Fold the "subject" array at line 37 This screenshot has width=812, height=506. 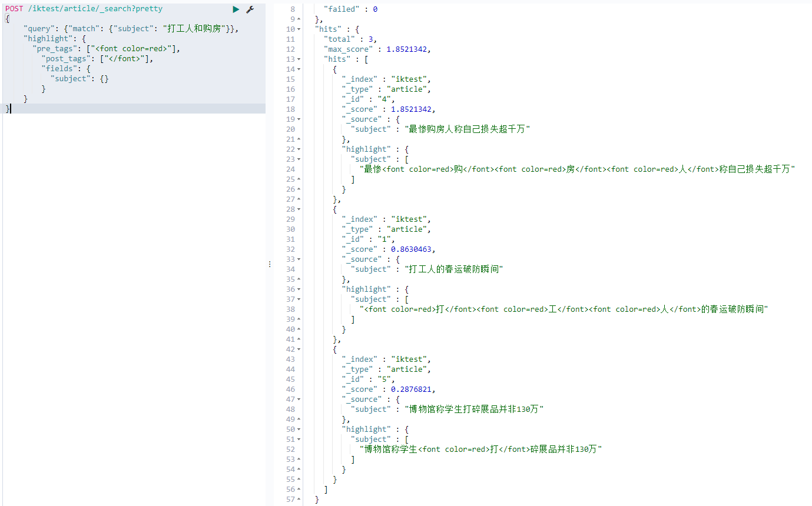[299, 299]
